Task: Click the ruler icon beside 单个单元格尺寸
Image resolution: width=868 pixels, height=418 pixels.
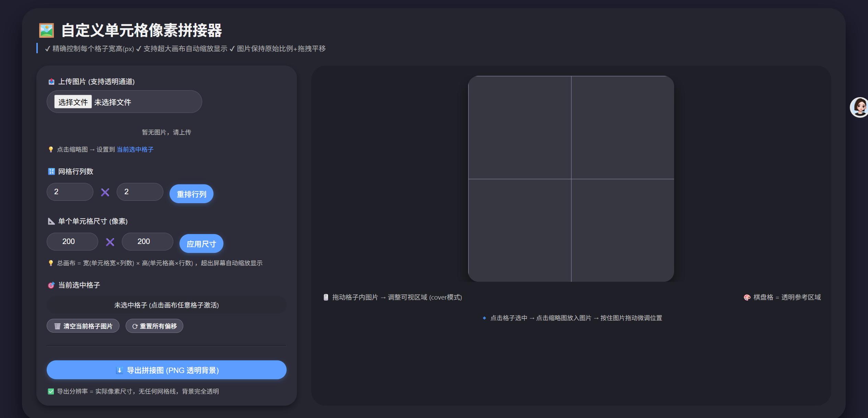Action: 51,221
